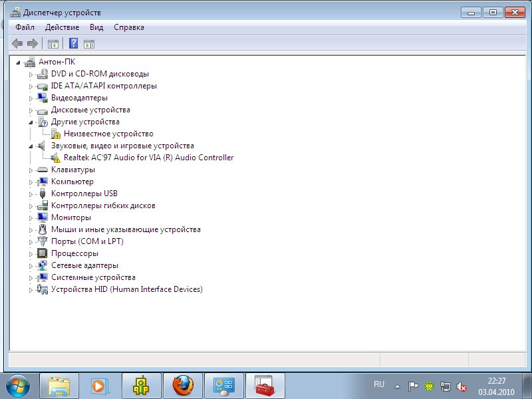532x399 pixels.
Task: Toggle the show/hide console tree toolbar icon
Action: coord(53,44)
